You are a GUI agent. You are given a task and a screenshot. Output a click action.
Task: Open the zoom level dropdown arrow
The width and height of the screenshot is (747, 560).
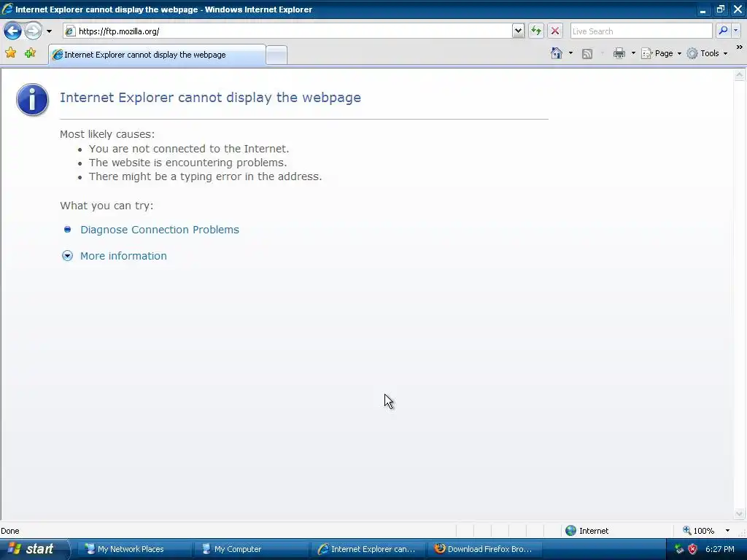727,531
